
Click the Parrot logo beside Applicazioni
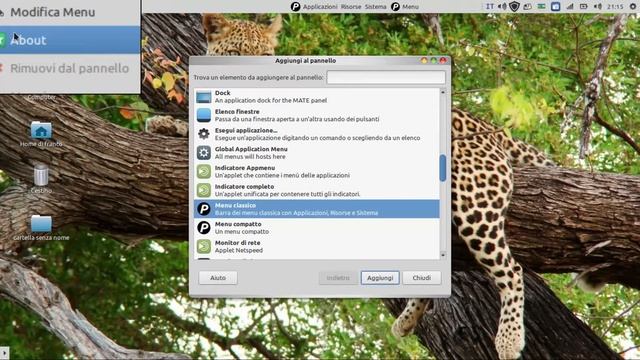pos(296,7)
